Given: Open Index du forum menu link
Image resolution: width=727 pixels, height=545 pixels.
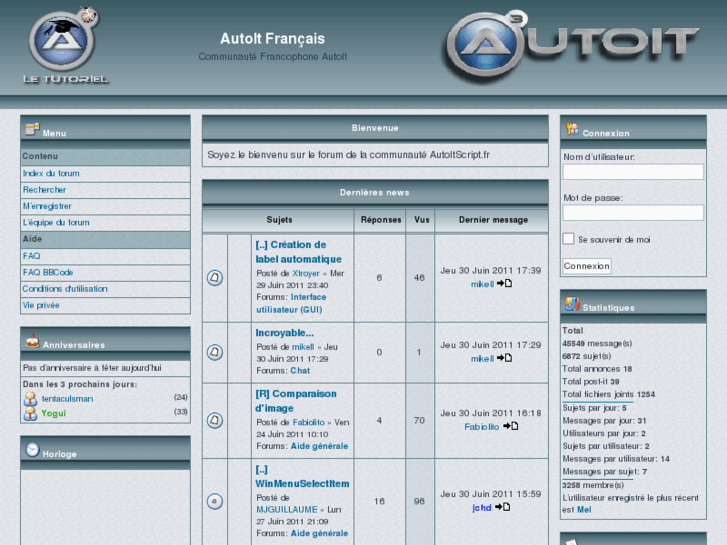Looking at the screenshot, I should click(51, 173).
